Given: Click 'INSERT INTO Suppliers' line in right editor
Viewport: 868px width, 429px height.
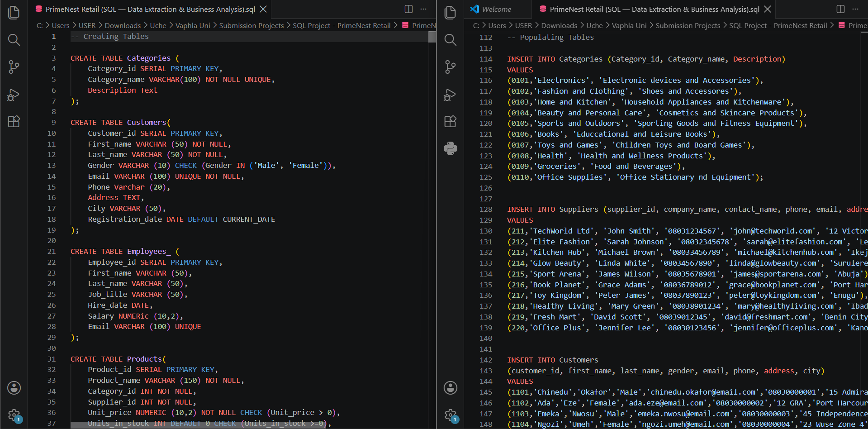Looking at the screenshot, I should click(x=687, y=210).
